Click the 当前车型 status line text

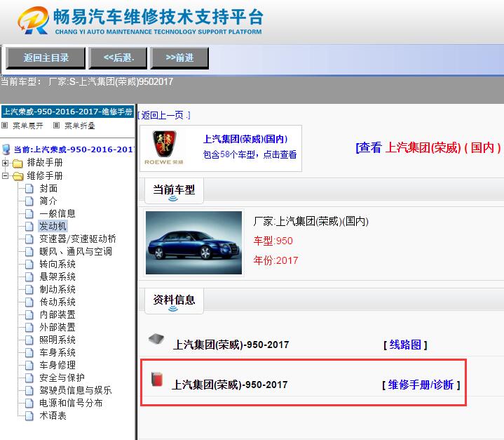[87, 82]
